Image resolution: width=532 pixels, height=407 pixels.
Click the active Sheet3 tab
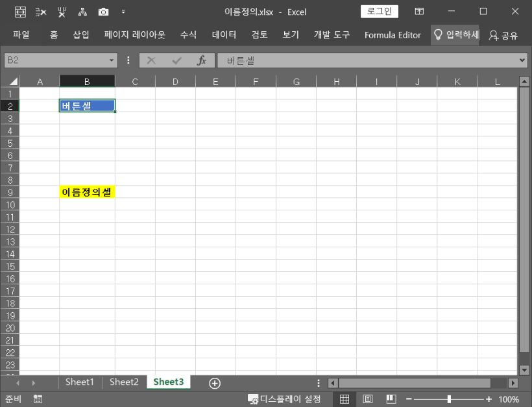168,382
